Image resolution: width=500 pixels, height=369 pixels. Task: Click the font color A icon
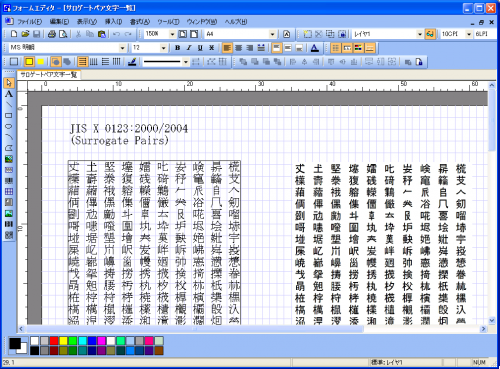[314, 48]
